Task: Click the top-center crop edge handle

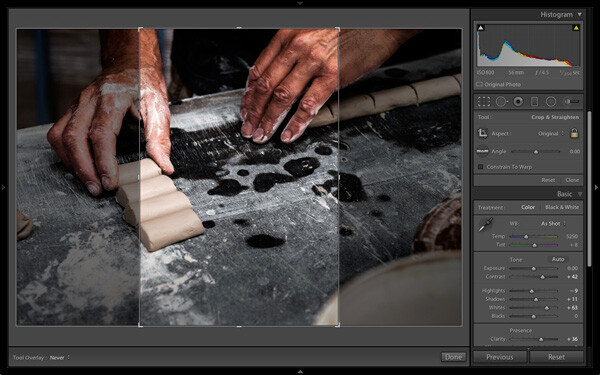Action: click(x=239, y=28)
